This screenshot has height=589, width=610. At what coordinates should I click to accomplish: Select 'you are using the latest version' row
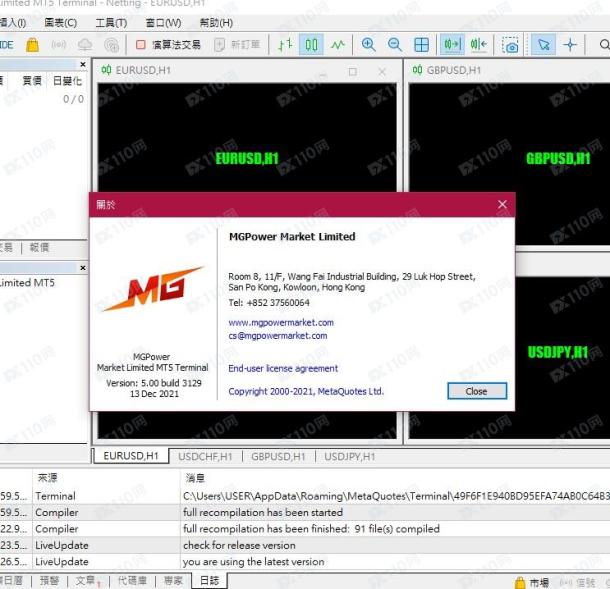pyautogui.click(x=305, y=561)
